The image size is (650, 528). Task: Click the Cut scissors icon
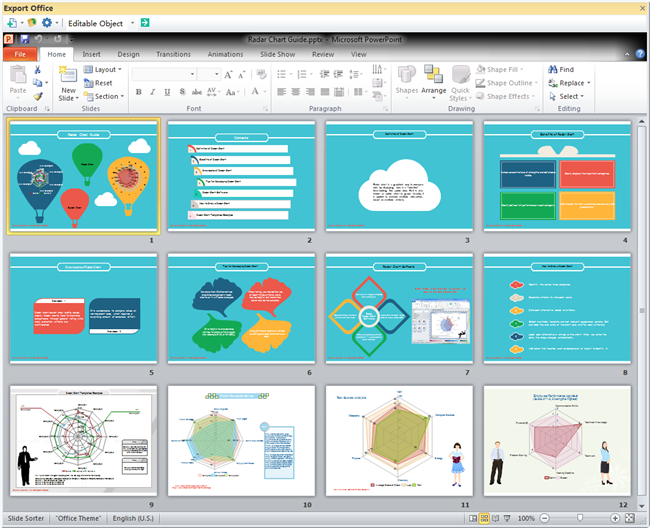point(37,70)
